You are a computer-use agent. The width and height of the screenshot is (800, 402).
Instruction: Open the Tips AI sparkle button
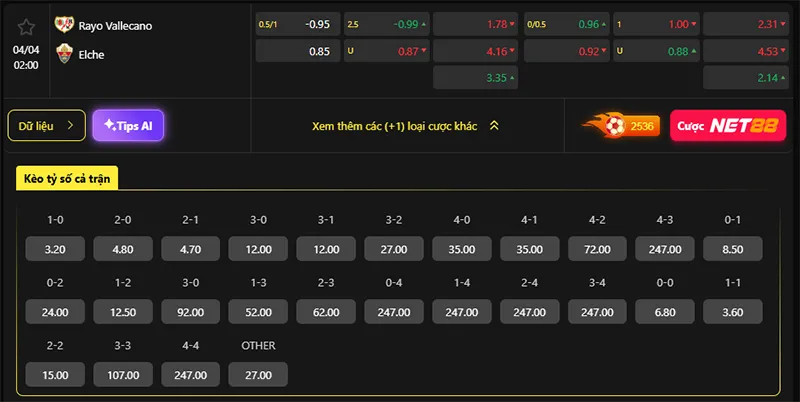pyautogui.click(x=128, y=126)
